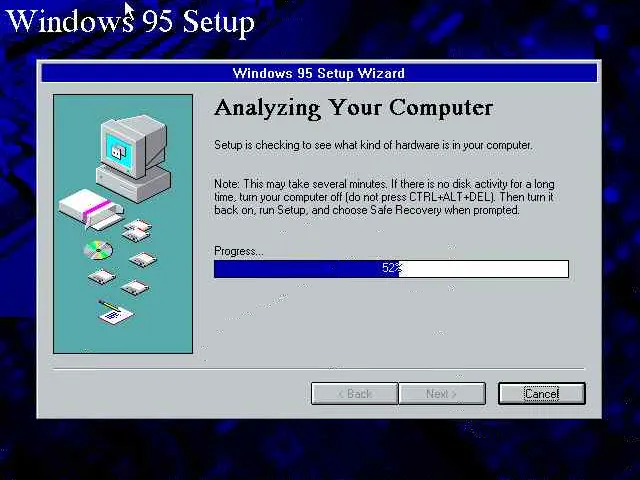The height and width of the screenshot is (480, 640).
Task: Click the floppy disk below the CD
Action: (102, 277)
